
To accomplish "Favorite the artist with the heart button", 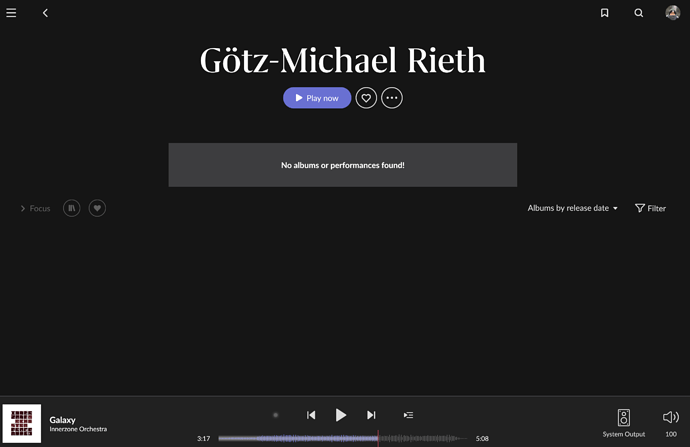I will [366, 98].
